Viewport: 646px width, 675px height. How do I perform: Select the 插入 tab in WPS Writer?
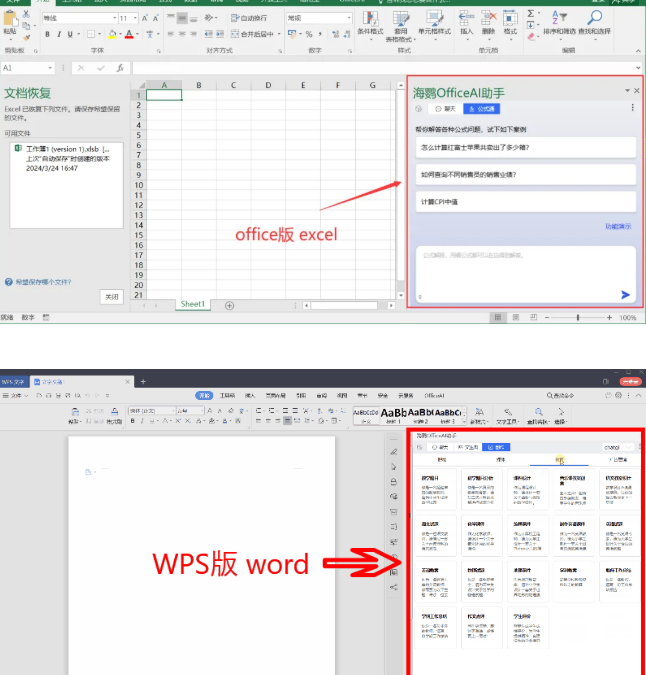(x=250, y=395)
